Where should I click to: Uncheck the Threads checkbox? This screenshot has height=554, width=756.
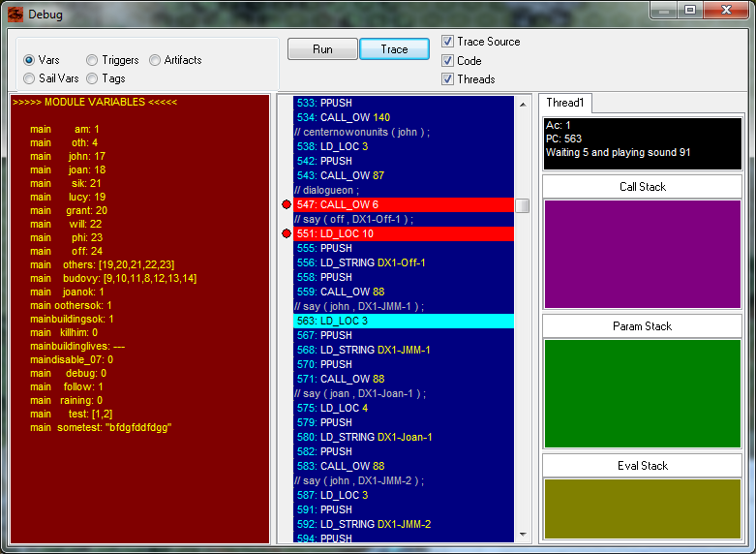pos(447,79)
